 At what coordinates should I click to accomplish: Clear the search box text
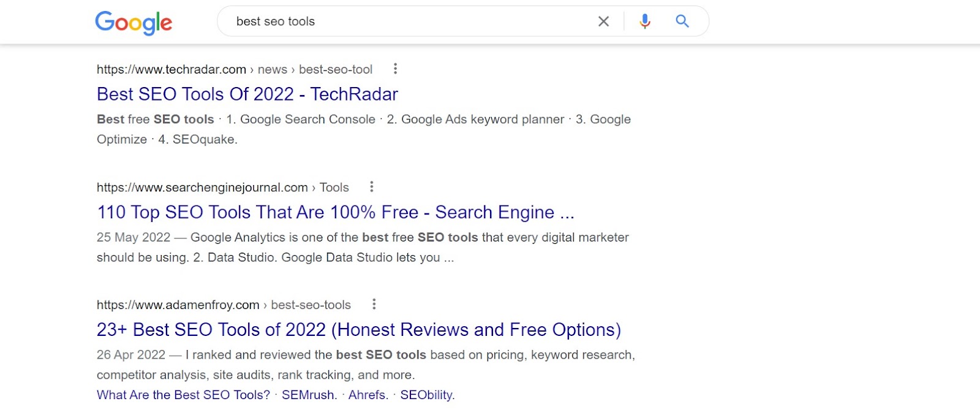click(603, 21)
